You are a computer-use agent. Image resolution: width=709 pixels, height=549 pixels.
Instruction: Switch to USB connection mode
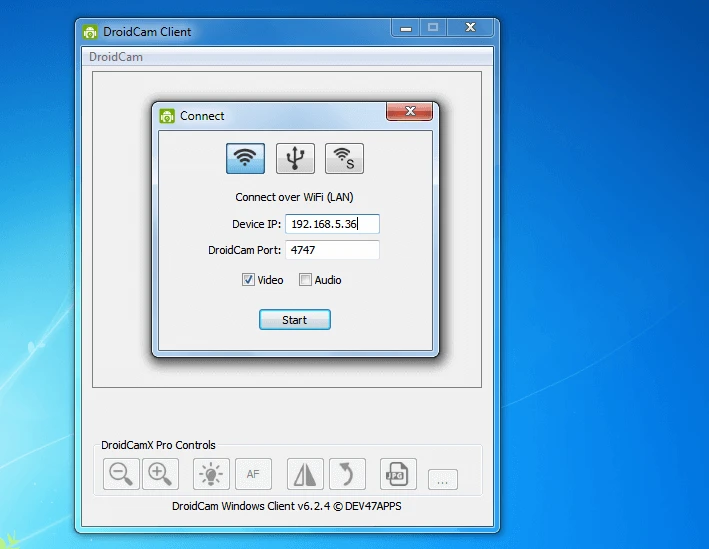tap(295, 158)
